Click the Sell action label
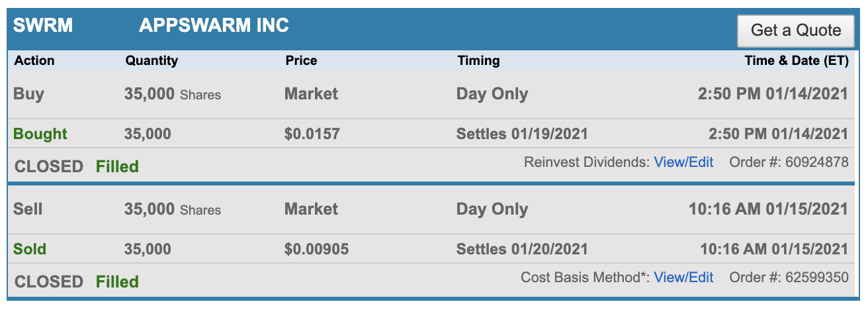This screenshot has height=310, width=868. click(x=28, y=209)
